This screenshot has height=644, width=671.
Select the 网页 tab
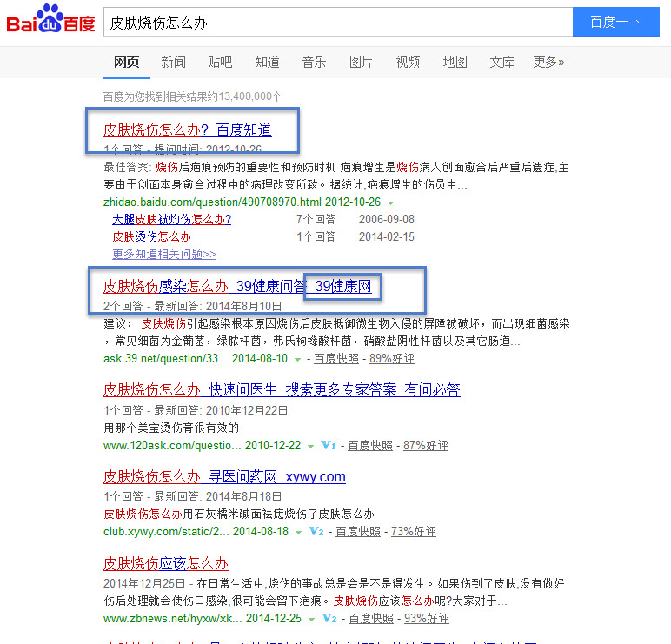coord(126,63)
